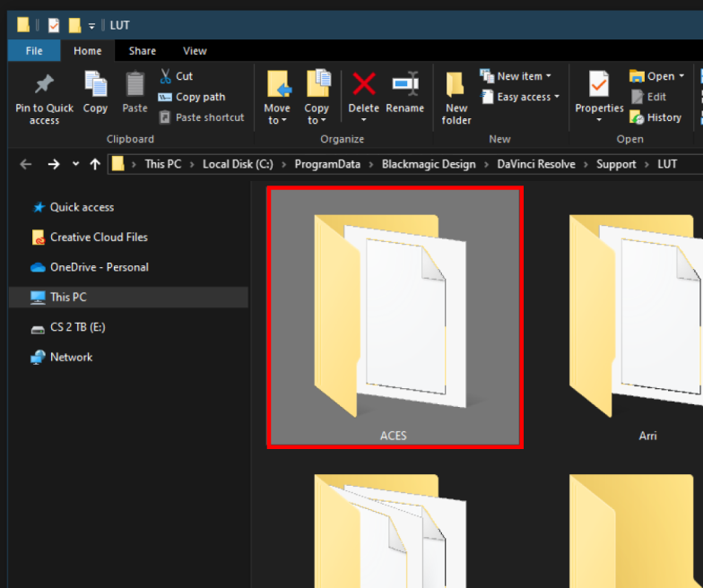Click the Pin to Quick access icon
Image resolution: width=703 pixels, height=588 pixels.
pos(44,85)
